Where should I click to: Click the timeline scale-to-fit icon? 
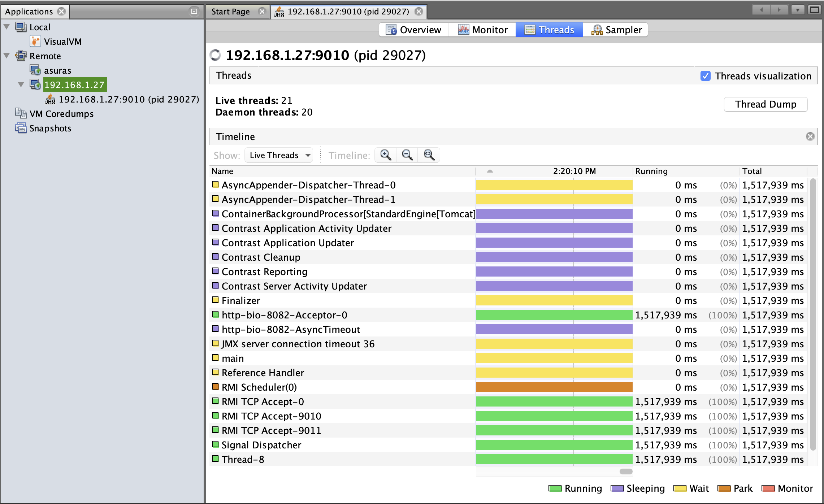click(x=429, y=155)
